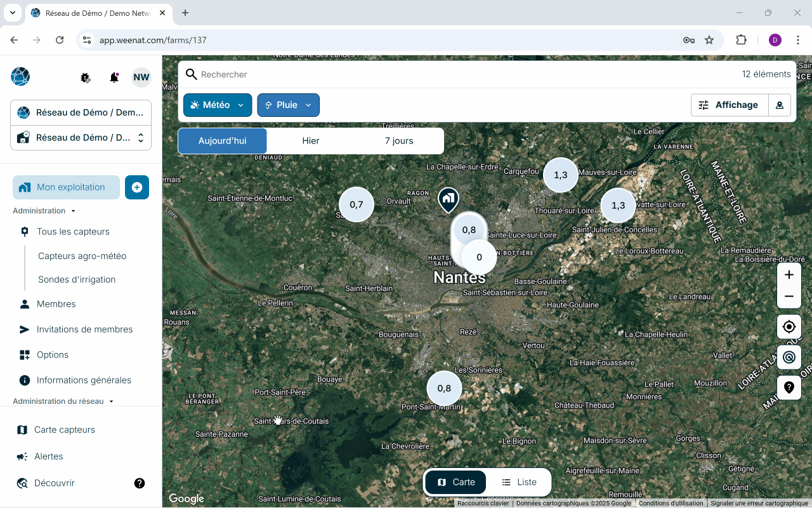Switch to Carte view
This screenshot has width=812, height=508.
(455, 483)
